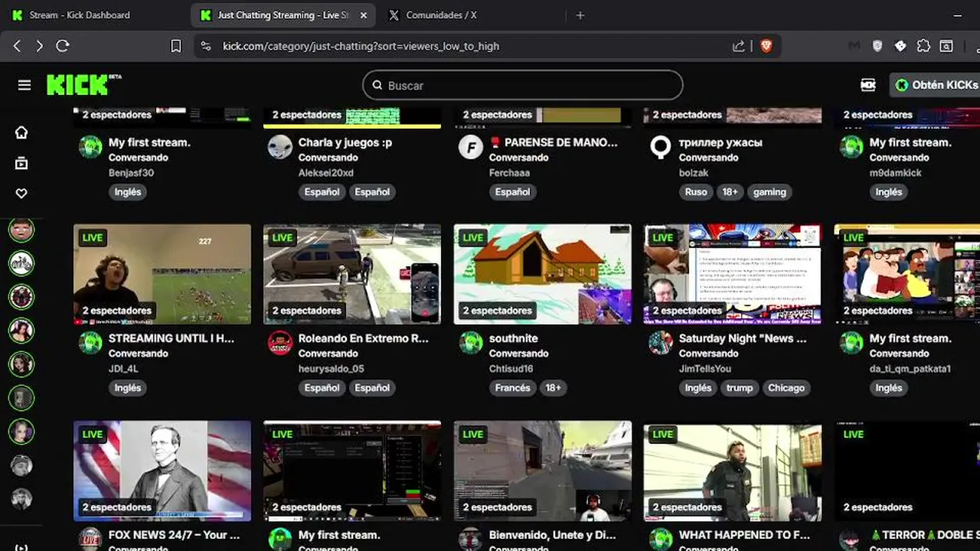Close the Just Chatting Streaming tab

pos(363,15)
